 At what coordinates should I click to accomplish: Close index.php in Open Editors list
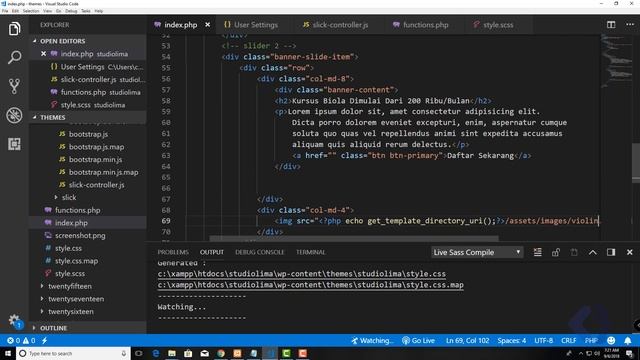(x=43, y=53)
